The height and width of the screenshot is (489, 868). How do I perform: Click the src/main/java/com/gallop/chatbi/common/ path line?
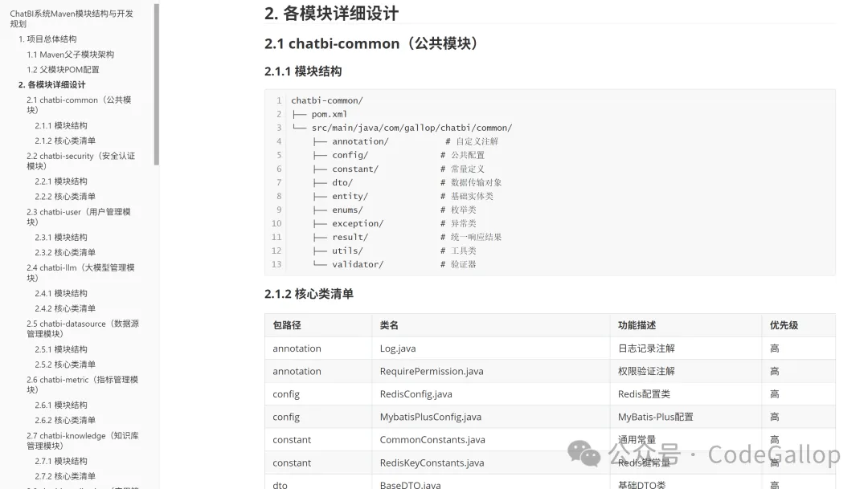(x=402, y=128)
